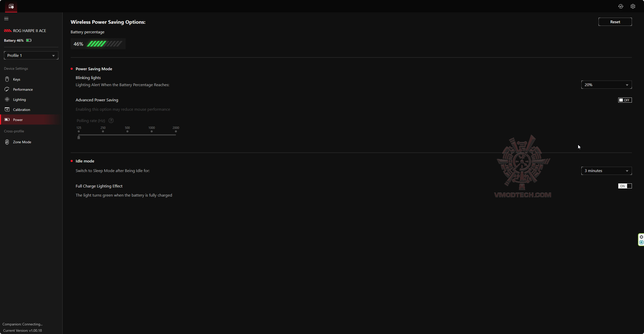Enable the Advanced Power Saving toggle
644x334 pixels.
coord(625,100)
